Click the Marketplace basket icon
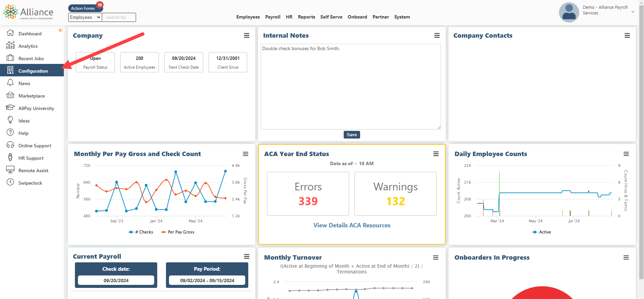 click(10, 95)
